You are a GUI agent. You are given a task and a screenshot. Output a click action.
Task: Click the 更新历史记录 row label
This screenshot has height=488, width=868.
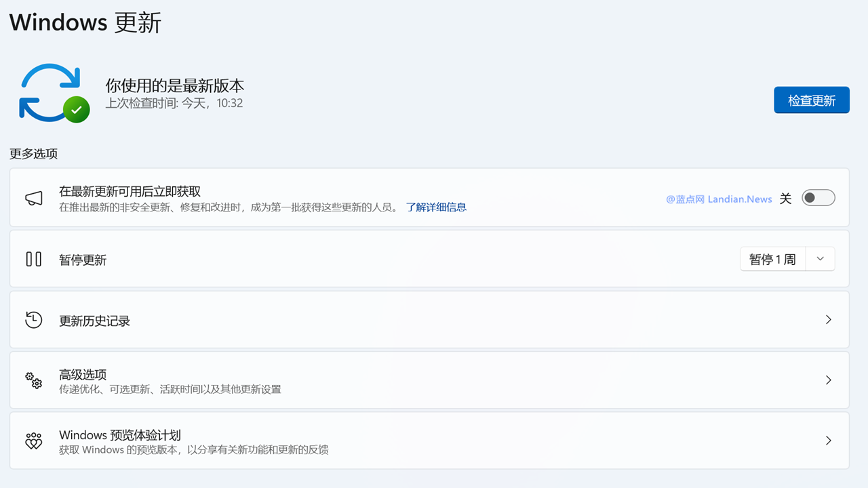click(94, 321)
